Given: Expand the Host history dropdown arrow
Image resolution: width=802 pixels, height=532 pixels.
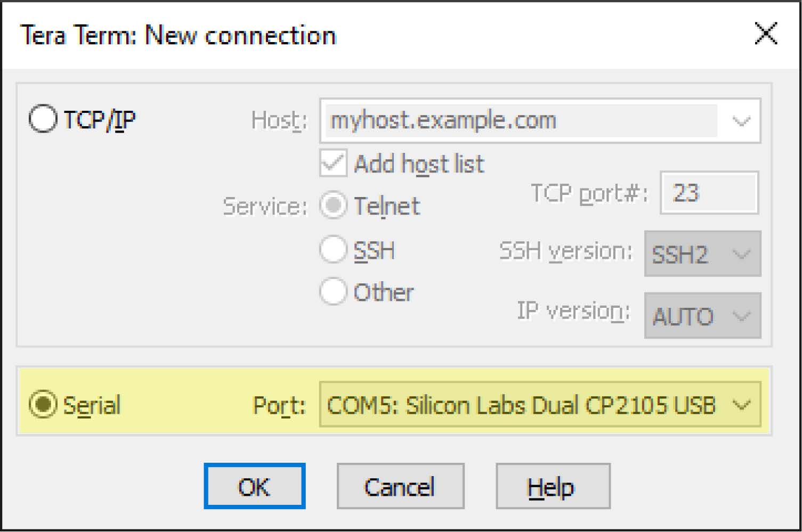Looking at the screenshot, I should coord(741,121).
